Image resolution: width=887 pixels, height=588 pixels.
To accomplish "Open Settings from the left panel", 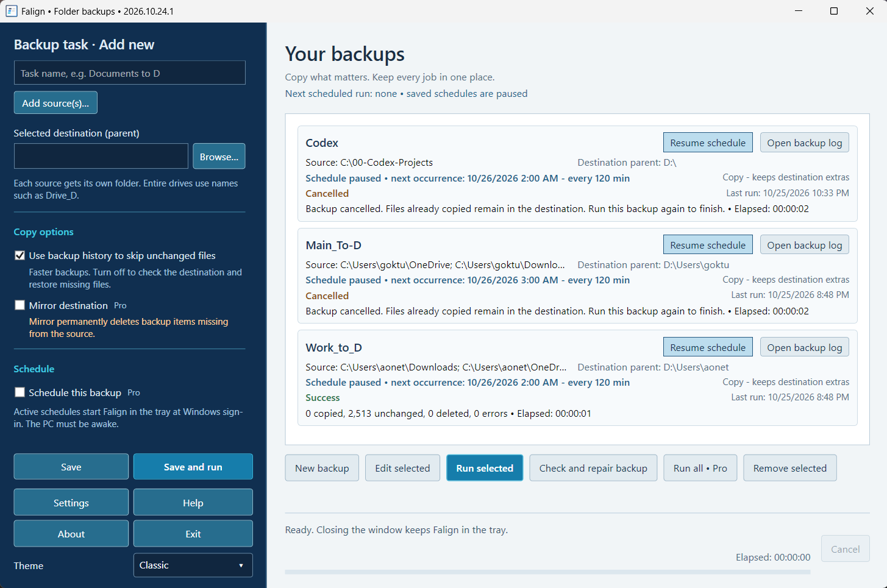I will 71,503.
